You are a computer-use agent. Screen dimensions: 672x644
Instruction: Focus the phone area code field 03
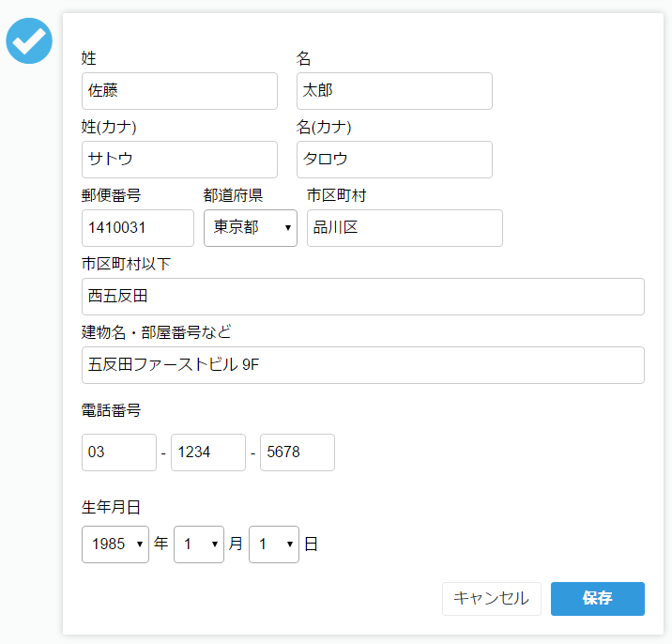click(119, 452)
